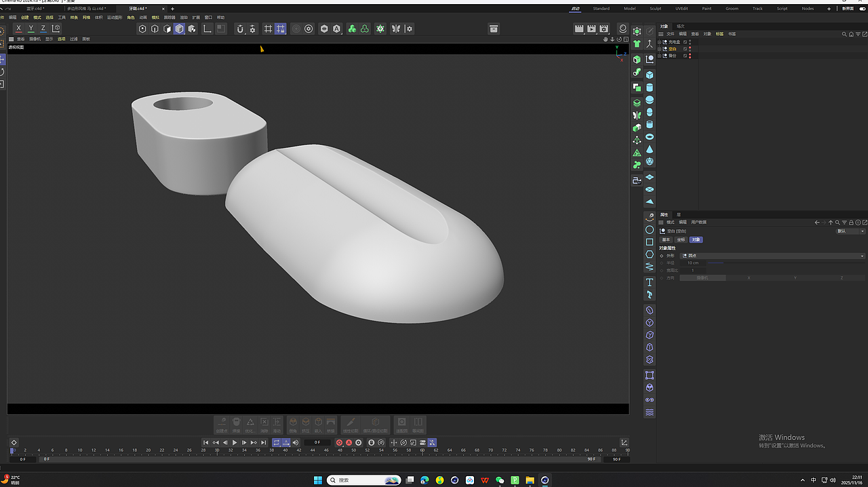
Task: Toggle Y axis lock
Action: (31, 28)
